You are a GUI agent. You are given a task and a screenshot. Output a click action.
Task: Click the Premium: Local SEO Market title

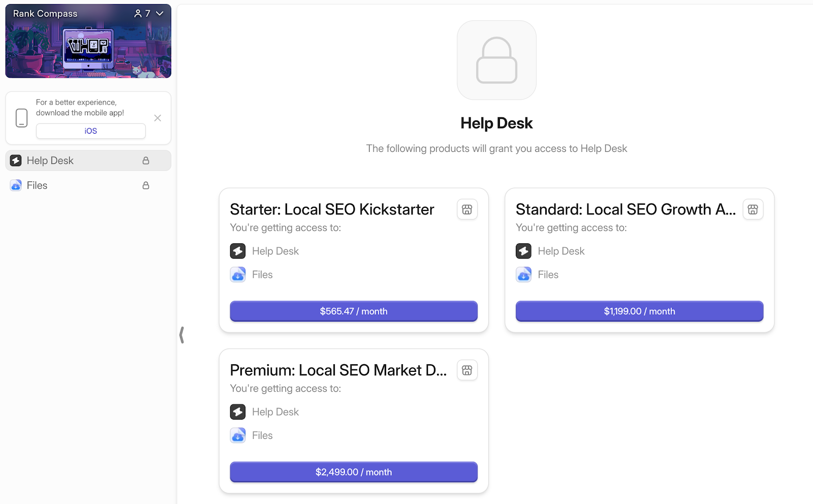(x=338, y=370)
